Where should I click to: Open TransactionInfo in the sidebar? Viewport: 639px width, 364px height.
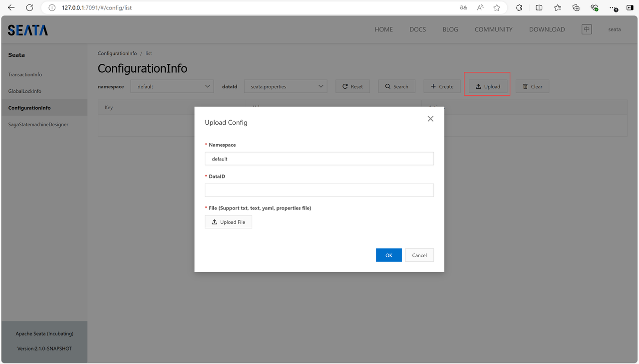point(25,74)
